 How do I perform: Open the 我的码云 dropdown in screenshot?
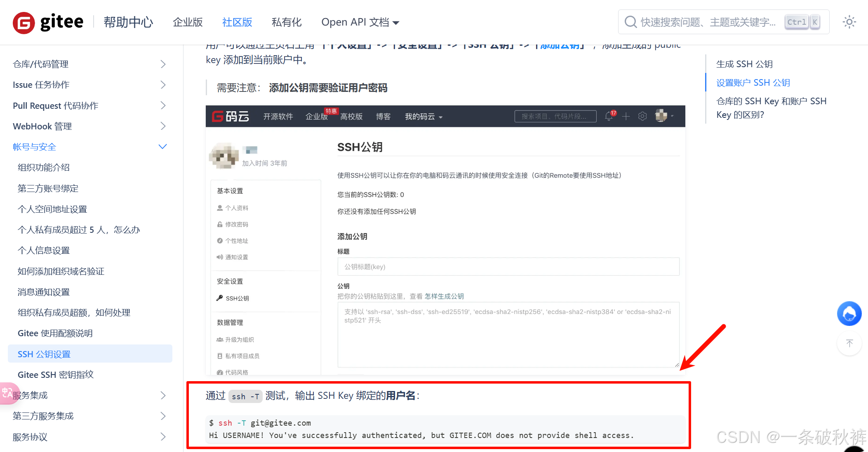[x=423, y=116]
